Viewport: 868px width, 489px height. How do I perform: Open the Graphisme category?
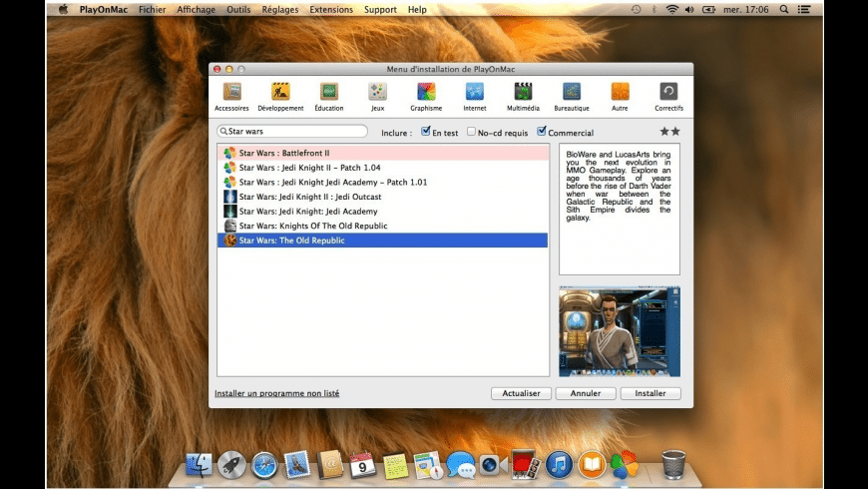tap(426, 97)
